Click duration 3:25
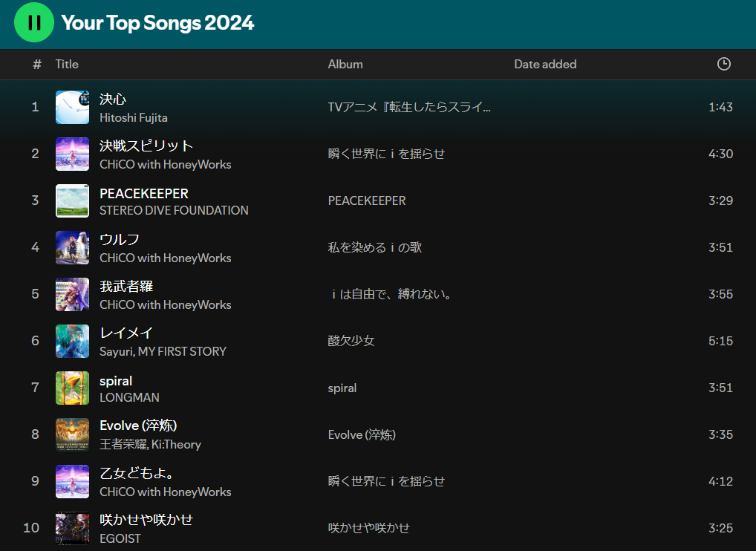The width and height of the screenshot is (756, 551). (x=720, y=528)
